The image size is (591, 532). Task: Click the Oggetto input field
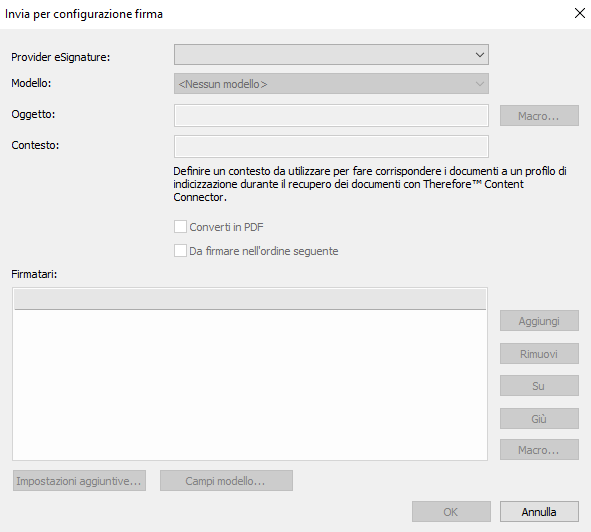click(x=331, y=115)
